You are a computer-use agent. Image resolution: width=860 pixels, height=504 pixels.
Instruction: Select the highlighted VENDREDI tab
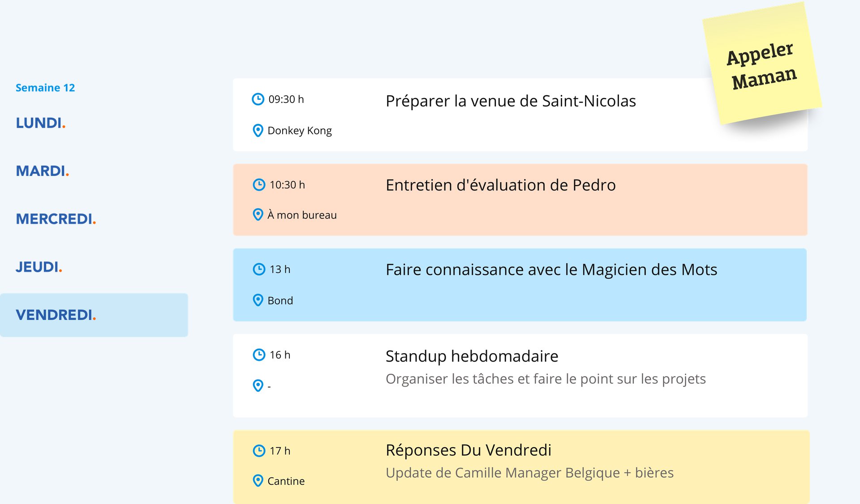[x=94, y=315]
